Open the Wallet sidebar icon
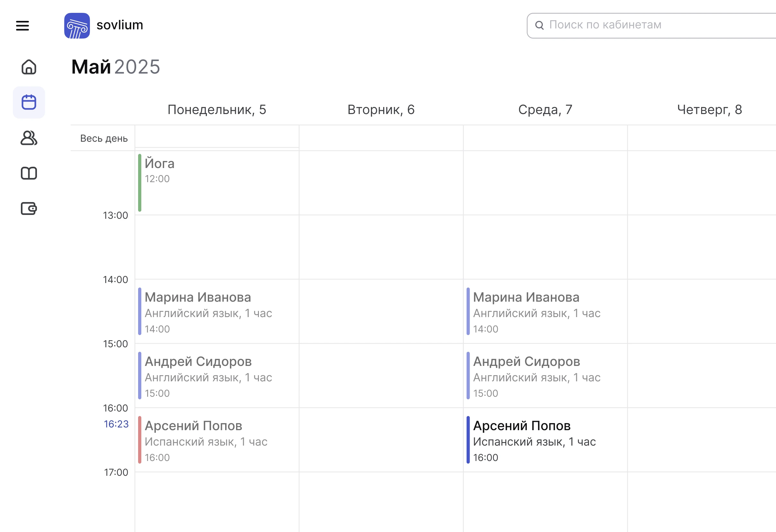The width and height of the screenshot is (776, 532). click(x=29, y=209)
